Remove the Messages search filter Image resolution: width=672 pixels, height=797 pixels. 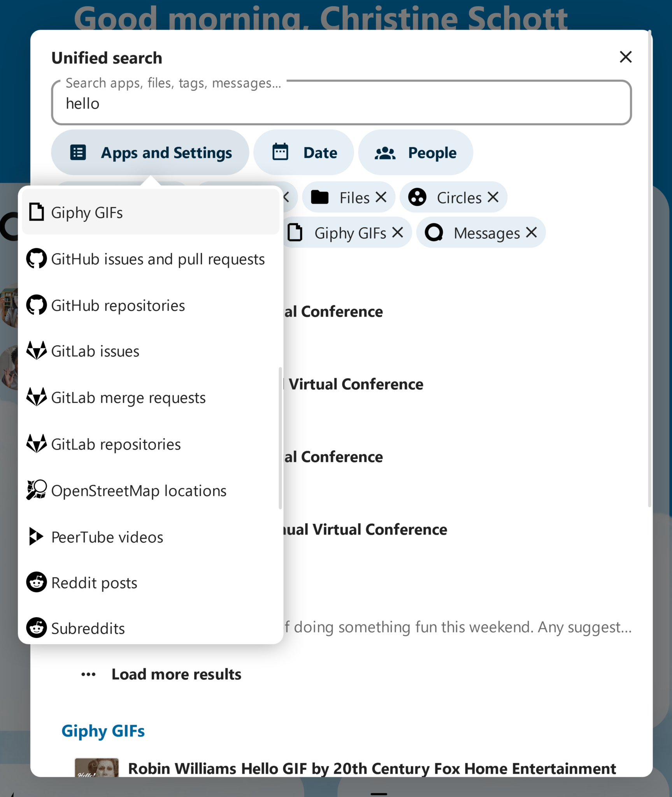[532, 232]
